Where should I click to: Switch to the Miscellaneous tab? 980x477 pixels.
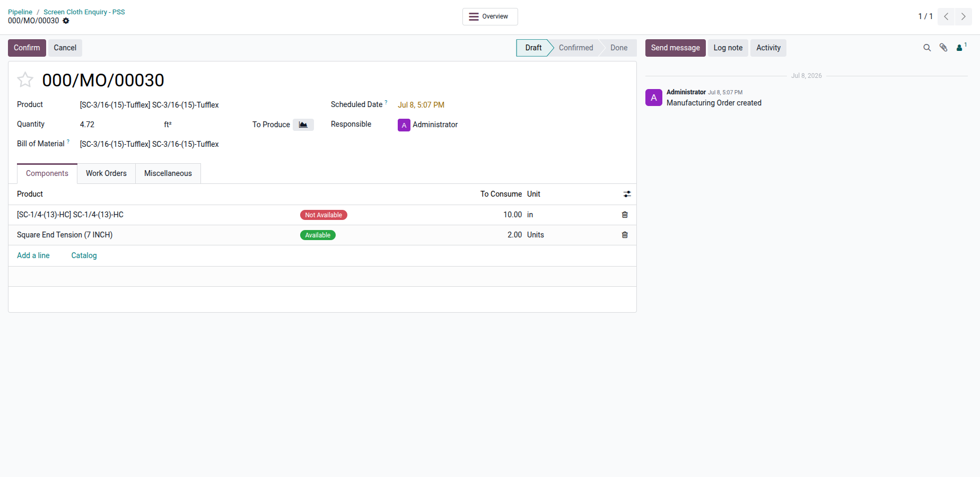[168, 173]
